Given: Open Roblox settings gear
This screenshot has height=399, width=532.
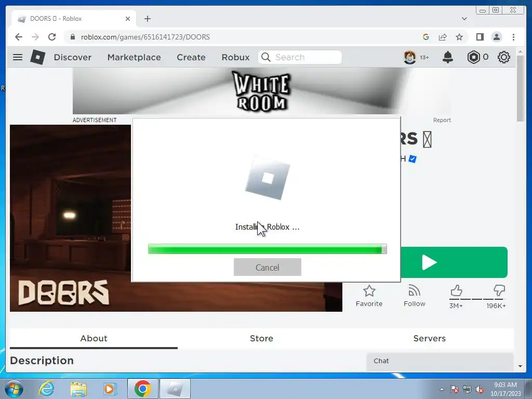Looking at the screenshot, I should tap(504, 57).
